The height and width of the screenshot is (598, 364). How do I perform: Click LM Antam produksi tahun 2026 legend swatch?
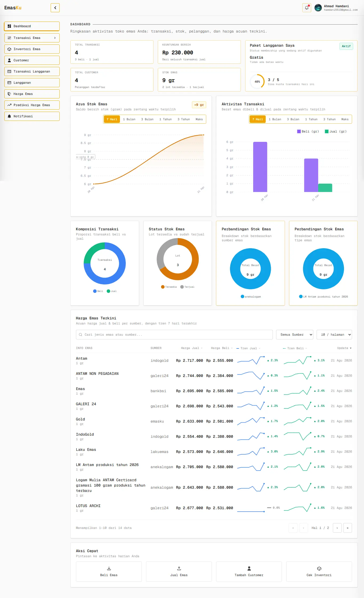tap(301, 296)
